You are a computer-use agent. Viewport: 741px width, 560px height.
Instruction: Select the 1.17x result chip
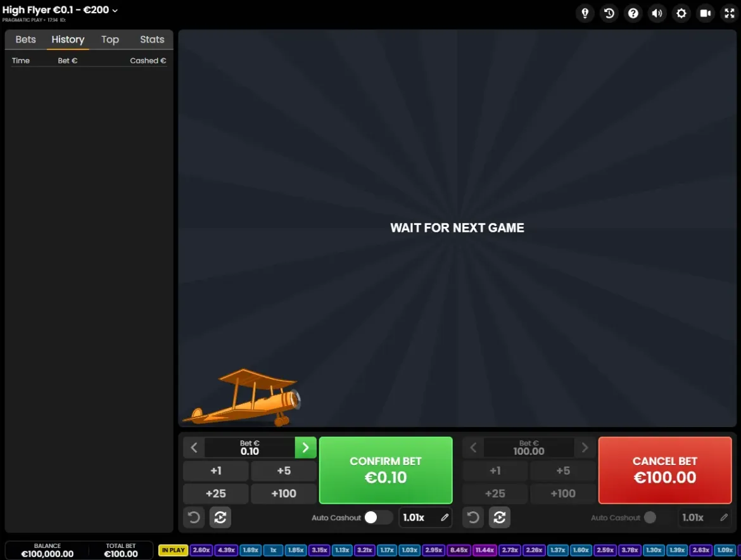pos(387,550)
